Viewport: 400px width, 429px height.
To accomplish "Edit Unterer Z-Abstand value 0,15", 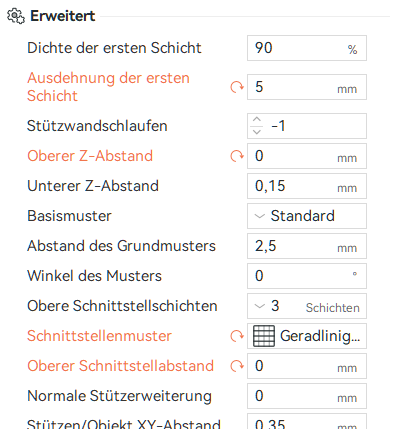I will [x=307, y=186].
